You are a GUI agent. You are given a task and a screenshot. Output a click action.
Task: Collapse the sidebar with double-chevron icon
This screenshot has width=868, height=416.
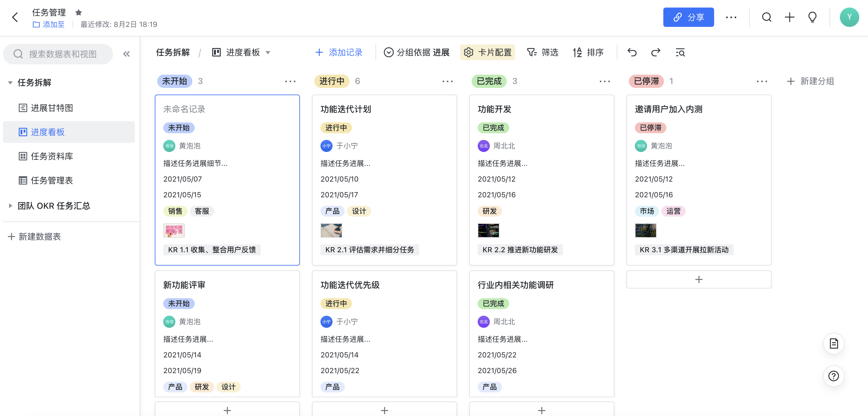[x=126, y=54]
